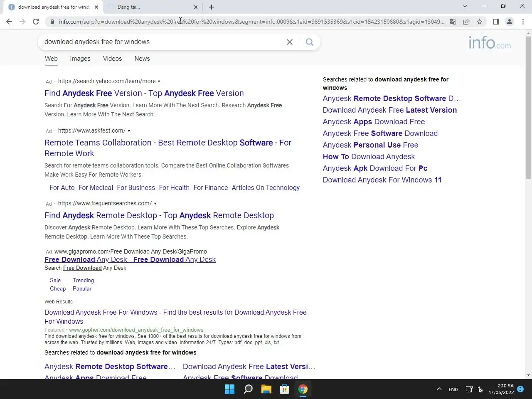Click the magnifier search button
Screen dimensions: 532x399
pos(310,42)
